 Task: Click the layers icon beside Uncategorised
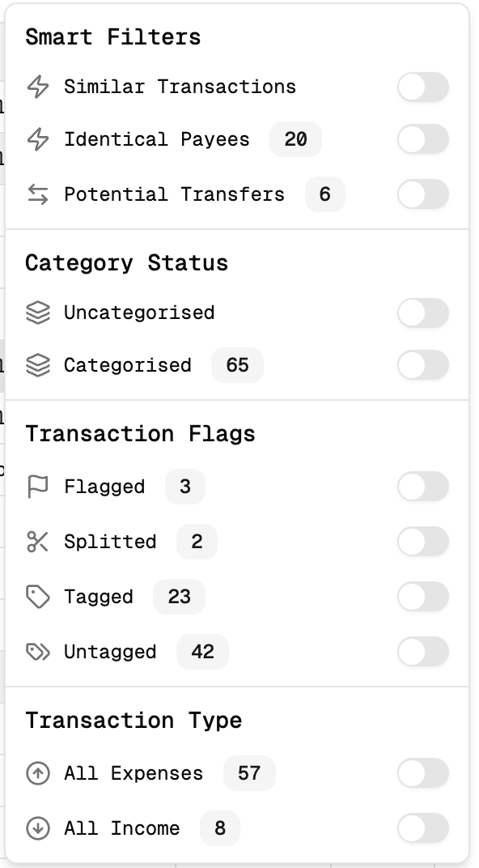[37, 313]
